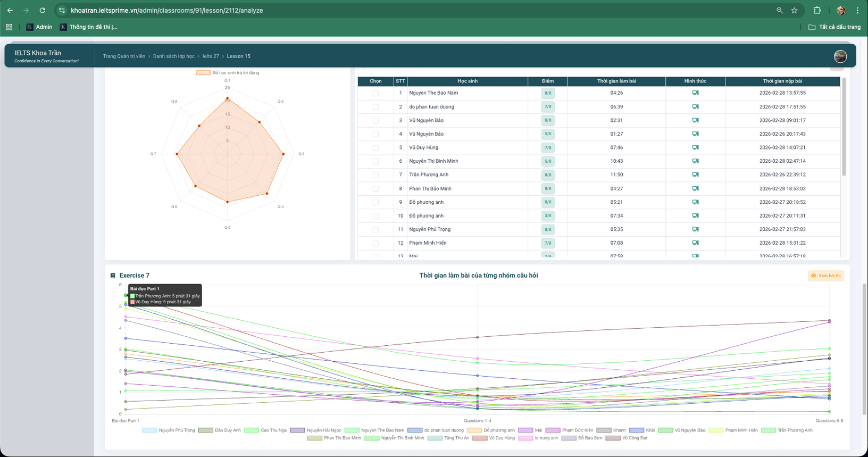The image size is (868, 457).
Task: Open the user avatar in the app header
Action: coord(840,56)
